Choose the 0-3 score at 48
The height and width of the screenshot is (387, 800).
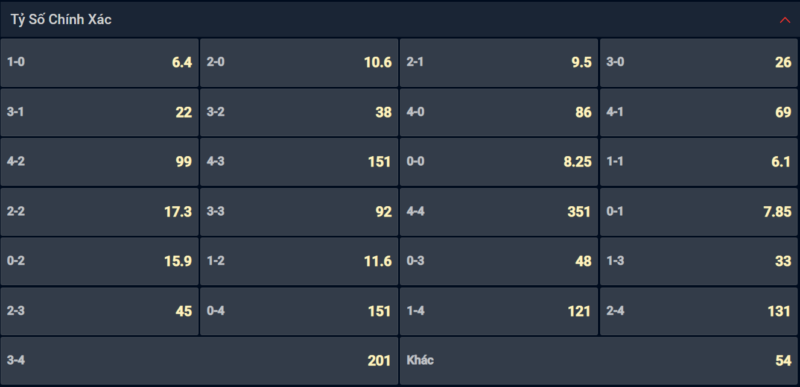[499, 261]
